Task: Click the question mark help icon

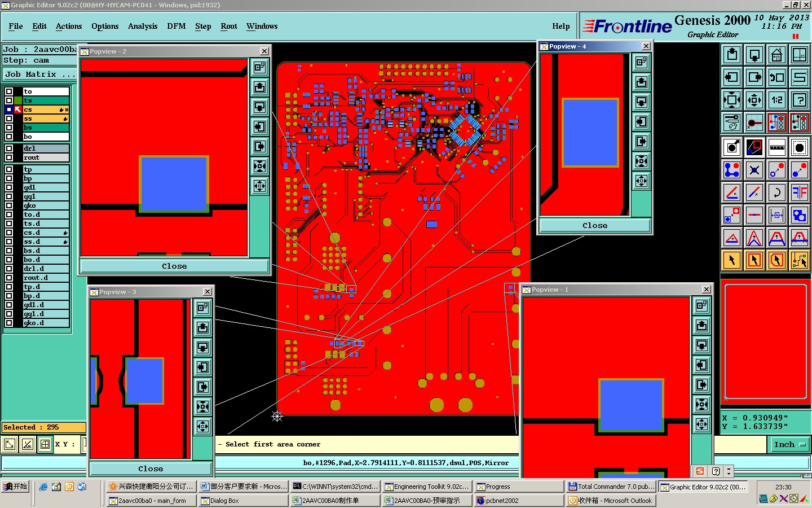Action: (x=800, y=100)
